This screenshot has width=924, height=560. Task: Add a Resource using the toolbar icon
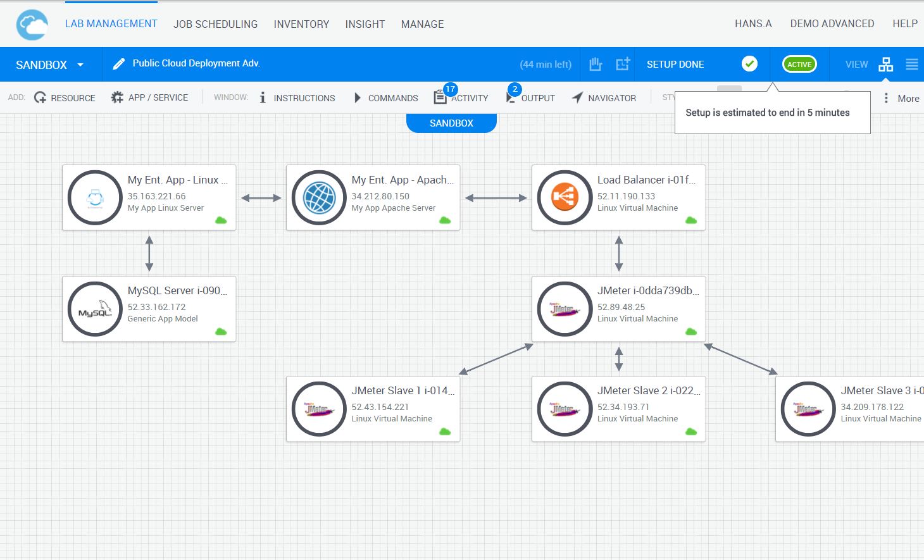[x=40, y=97]
